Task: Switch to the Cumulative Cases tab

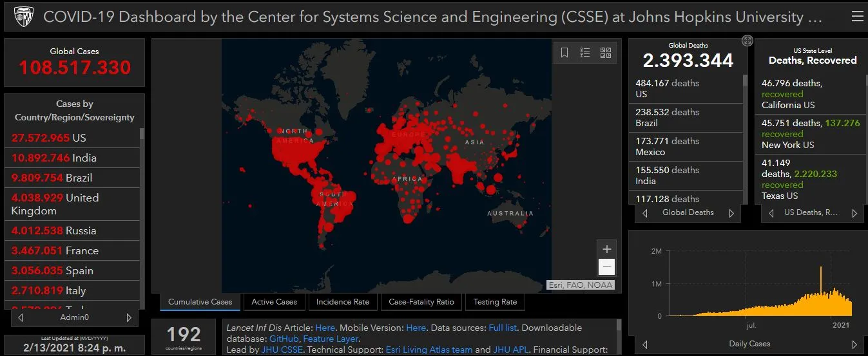Action: 200,302
